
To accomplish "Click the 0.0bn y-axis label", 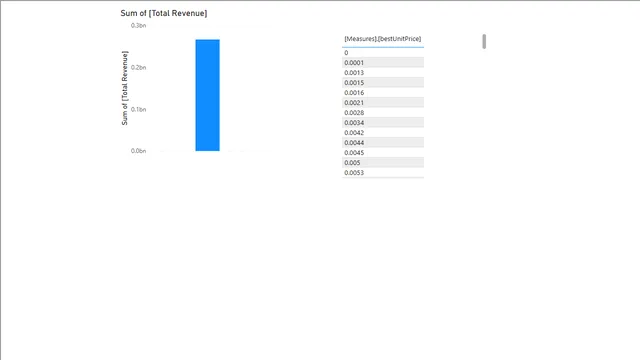I will click(138, 151).
